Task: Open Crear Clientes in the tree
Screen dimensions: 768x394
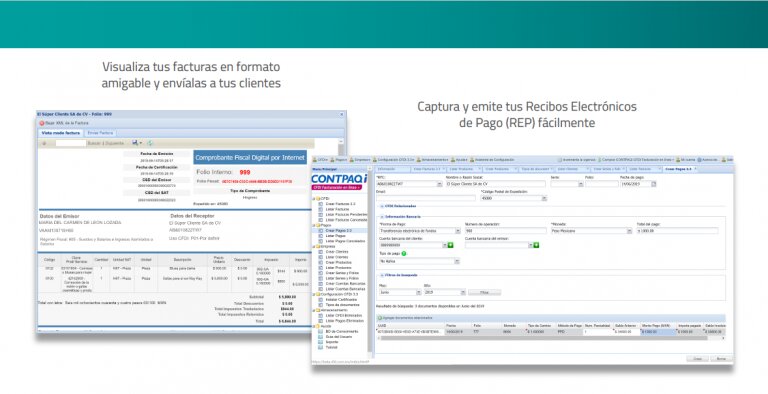Action: [x=336, y=252]
